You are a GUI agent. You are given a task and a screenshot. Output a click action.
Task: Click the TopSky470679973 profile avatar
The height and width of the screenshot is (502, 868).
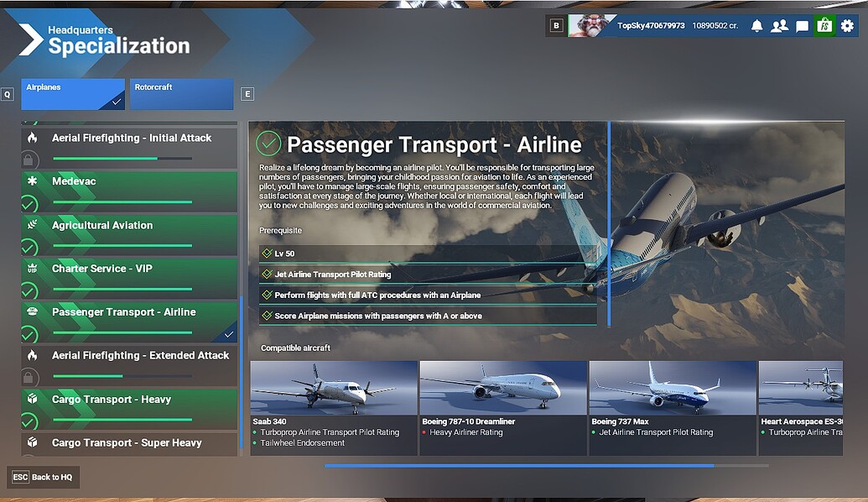coord(590,25)
